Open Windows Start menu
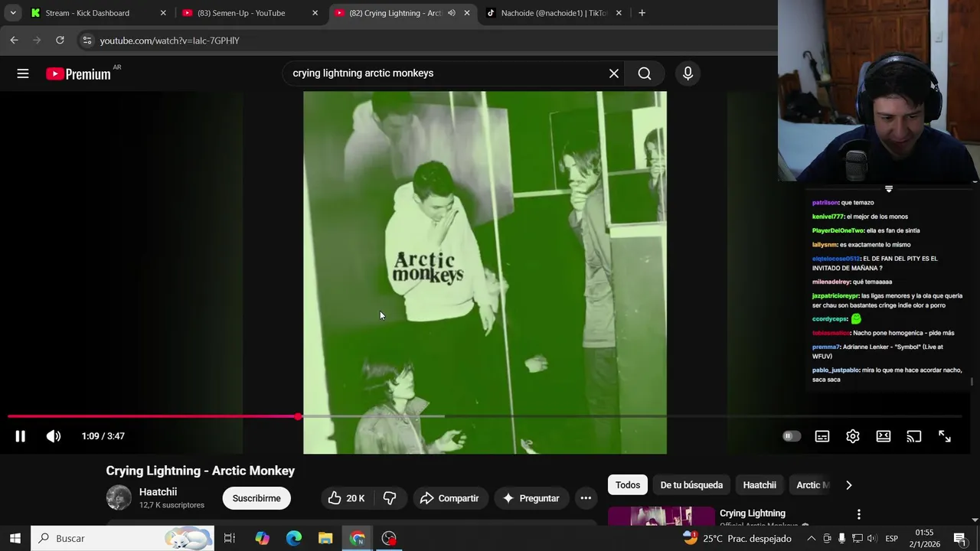Image resolution: width=980 pixels, height=551 pixels. pyautogui.click(x=15, y=538)
